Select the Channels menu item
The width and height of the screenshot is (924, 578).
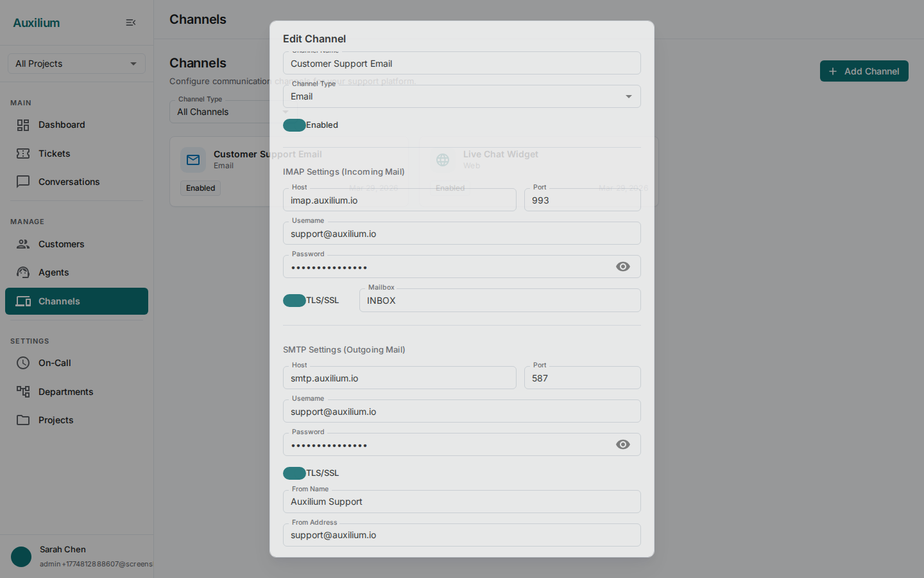59,301
